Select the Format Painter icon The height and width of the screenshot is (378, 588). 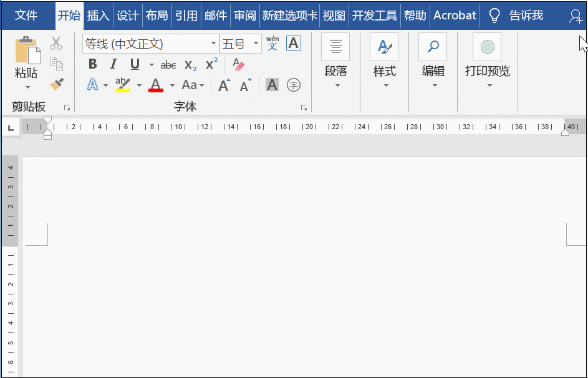click(x=55, y=84)
